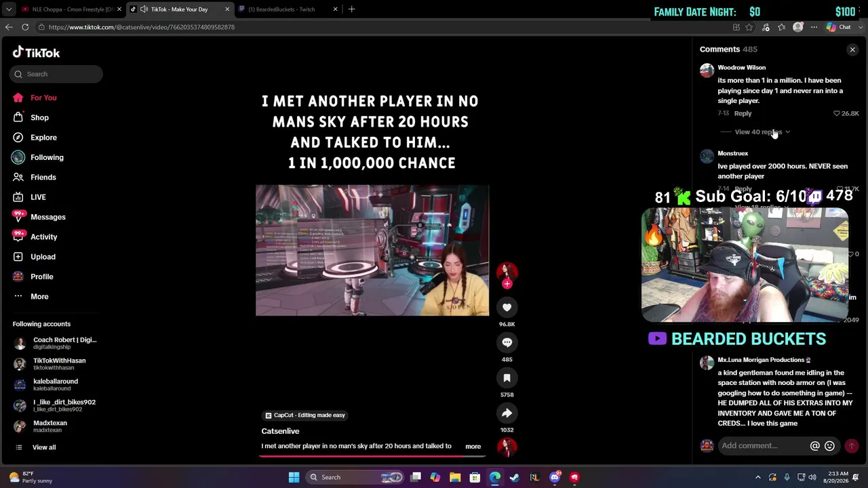This screenshot has width=868, height=488.
Task: Open the Friends page
Action: (x=43, y=177)
